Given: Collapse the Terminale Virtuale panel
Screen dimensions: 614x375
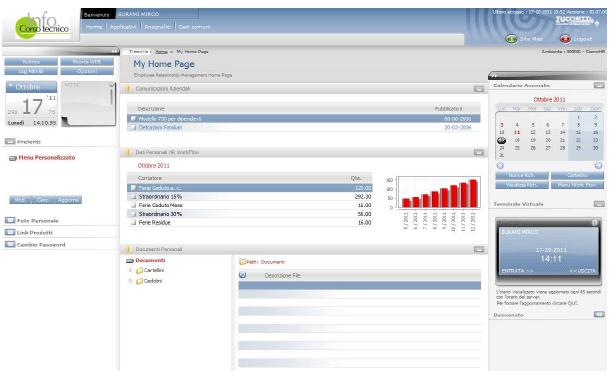Looking at the screenshot, I should [x=599, y=204].
